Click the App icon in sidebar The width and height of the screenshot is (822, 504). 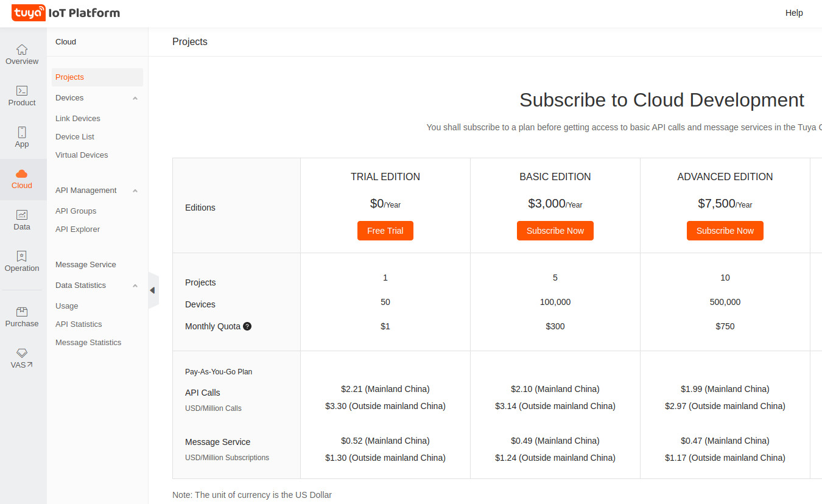[x=22, y=138]
